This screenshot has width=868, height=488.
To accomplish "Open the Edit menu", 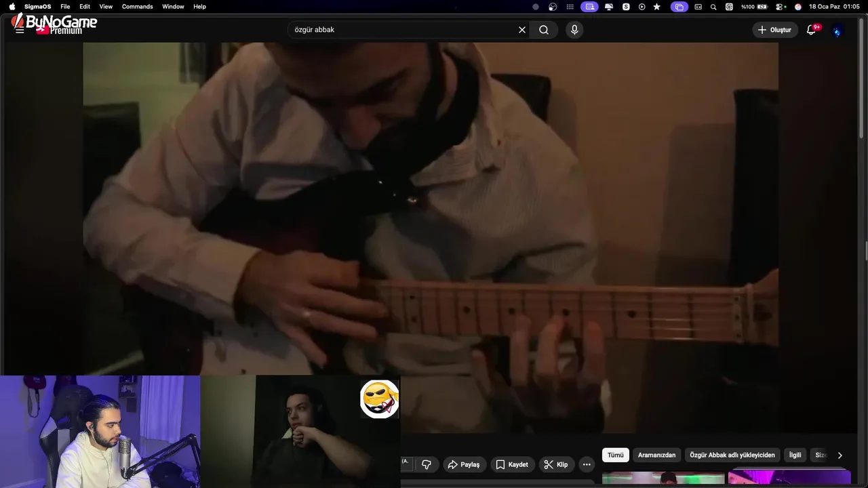I will click(85, 6).
